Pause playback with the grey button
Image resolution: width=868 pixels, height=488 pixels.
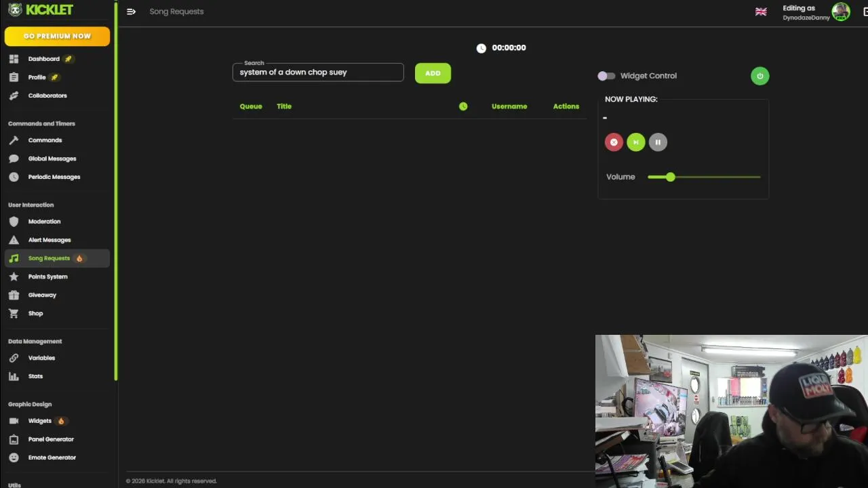pyautogui.click(x=658, y=142)
